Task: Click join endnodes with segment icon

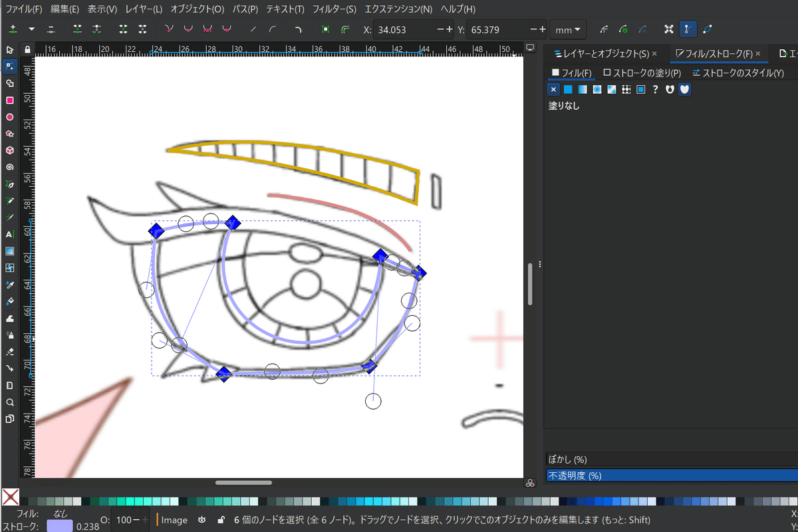Action: click(124, 29)
